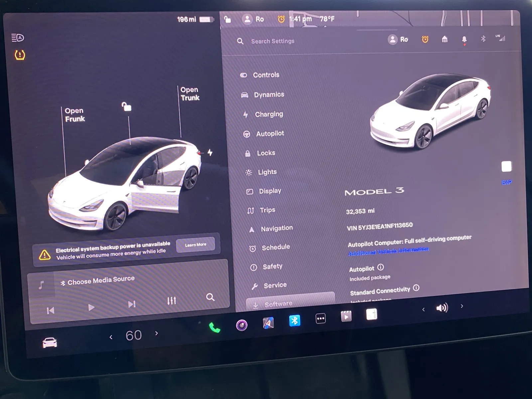Expand the Ro driver profile menu
This screenshot has width=532, height=399.
coord(398,40)
